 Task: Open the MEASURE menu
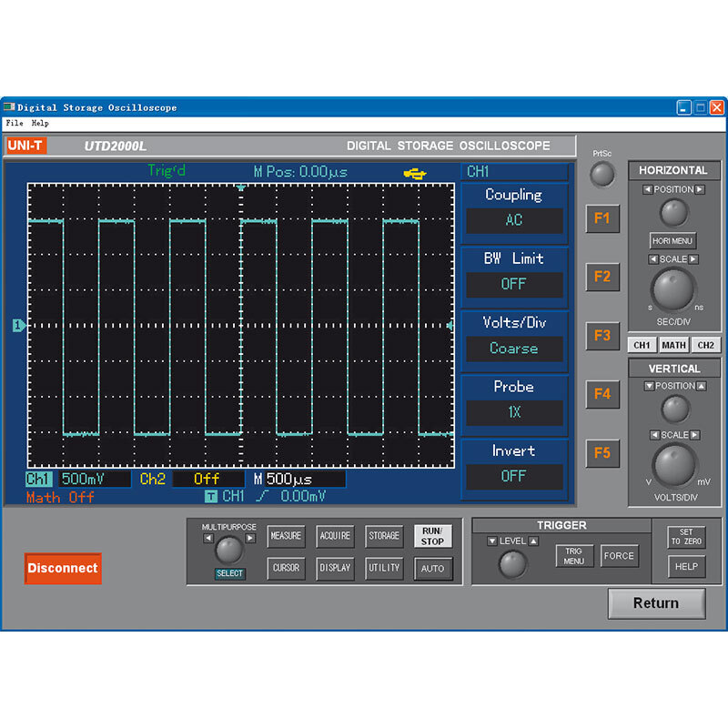[286, 536]
